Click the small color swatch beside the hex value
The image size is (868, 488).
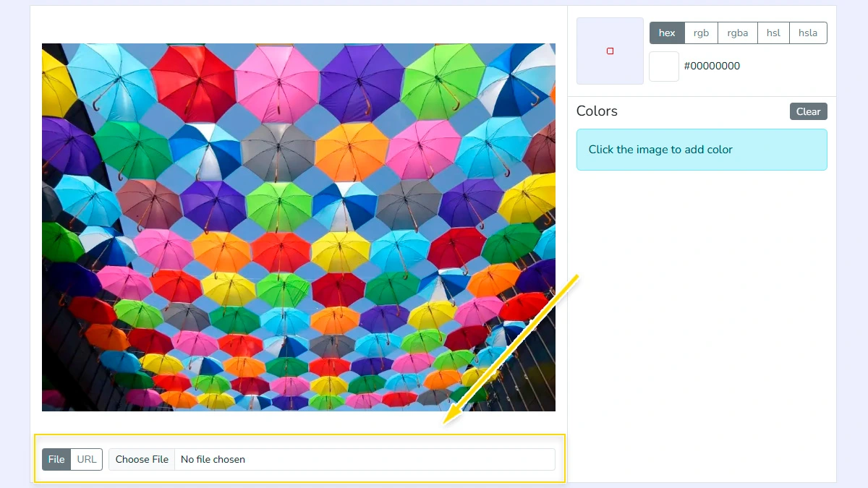pos(663,66)
